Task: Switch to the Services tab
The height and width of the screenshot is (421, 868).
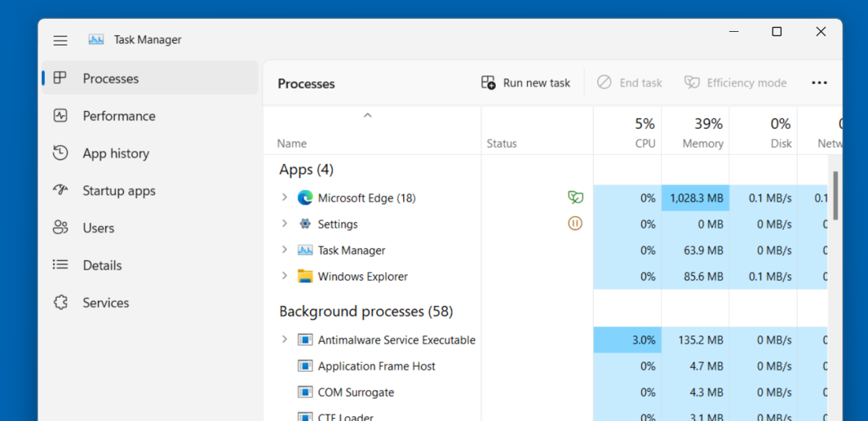Action: pyautogui.click(x=150, y=302)
